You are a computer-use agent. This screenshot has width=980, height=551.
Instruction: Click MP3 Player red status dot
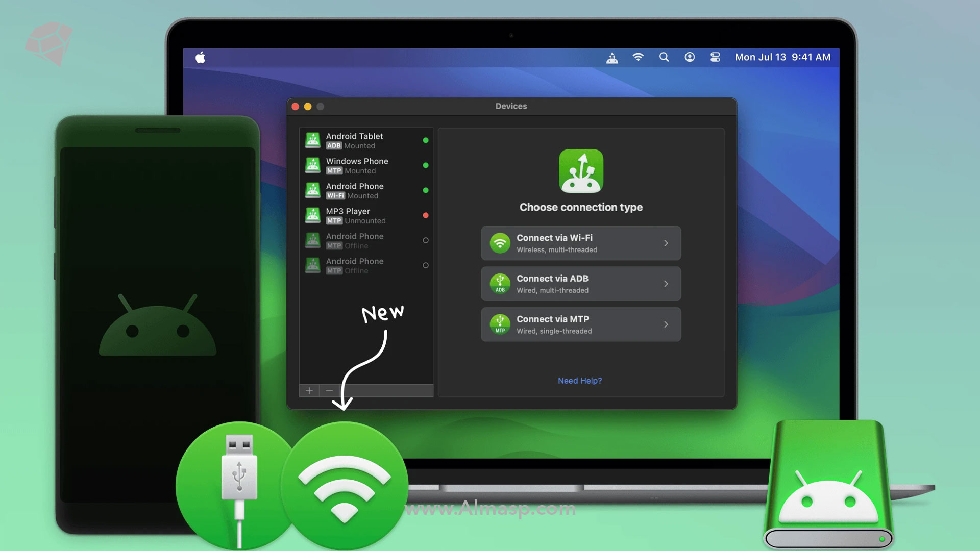pyautogui.click(x=426, y=215)
